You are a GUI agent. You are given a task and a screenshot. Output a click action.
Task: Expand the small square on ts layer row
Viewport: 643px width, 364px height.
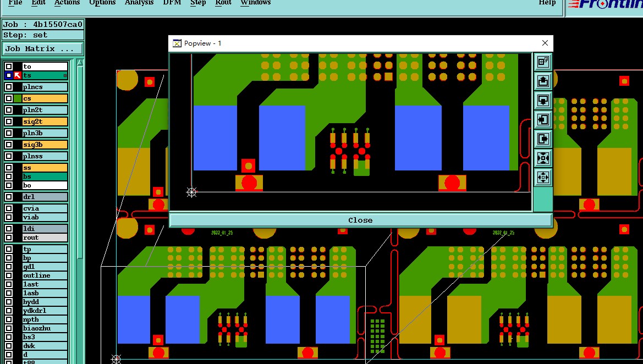(x=65, y=76)
